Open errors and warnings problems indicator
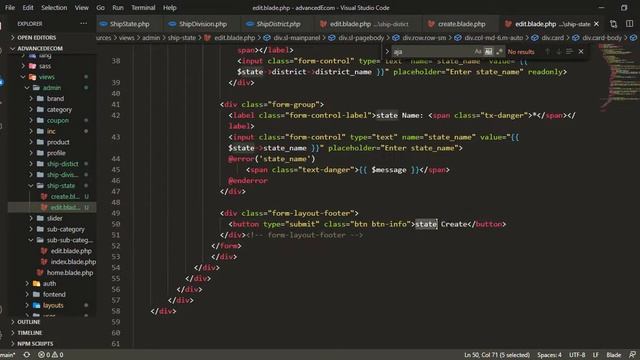This screenshot has width=640, height=360. [x=51, y=355]
